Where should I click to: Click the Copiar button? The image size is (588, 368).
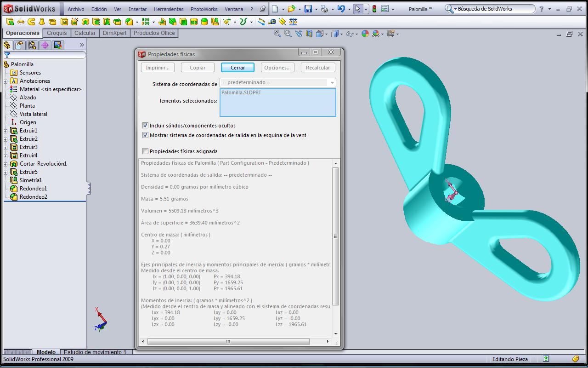198,67
